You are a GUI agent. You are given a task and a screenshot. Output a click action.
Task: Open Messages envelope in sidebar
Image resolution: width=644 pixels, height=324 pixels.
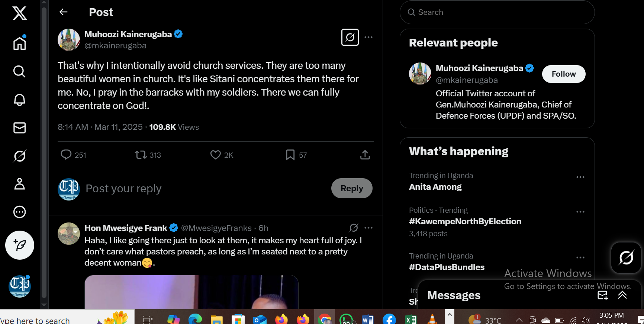pos(20,128)
